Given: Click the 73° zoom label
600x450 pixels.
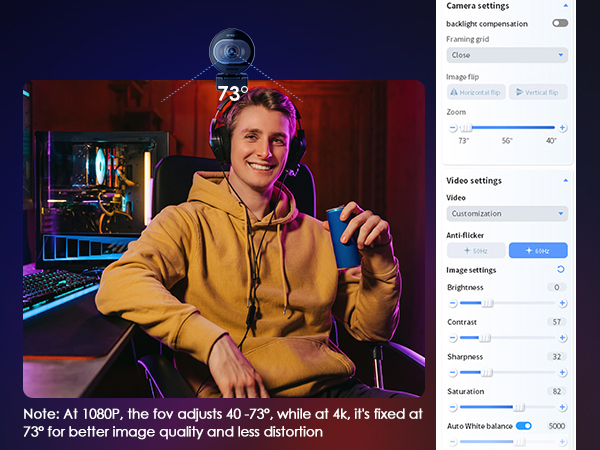Looking at the screenshot, I should [463, 141].
